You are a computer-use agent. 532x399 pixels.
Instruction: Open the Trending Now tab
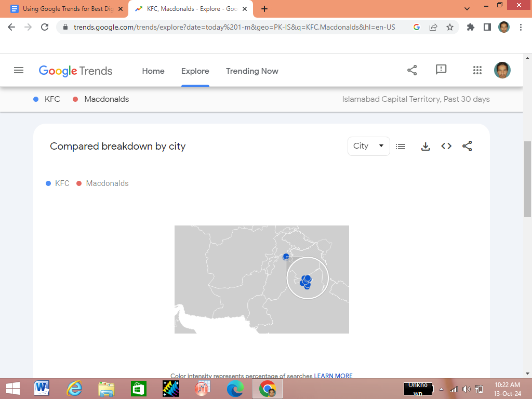click(252, 71)
